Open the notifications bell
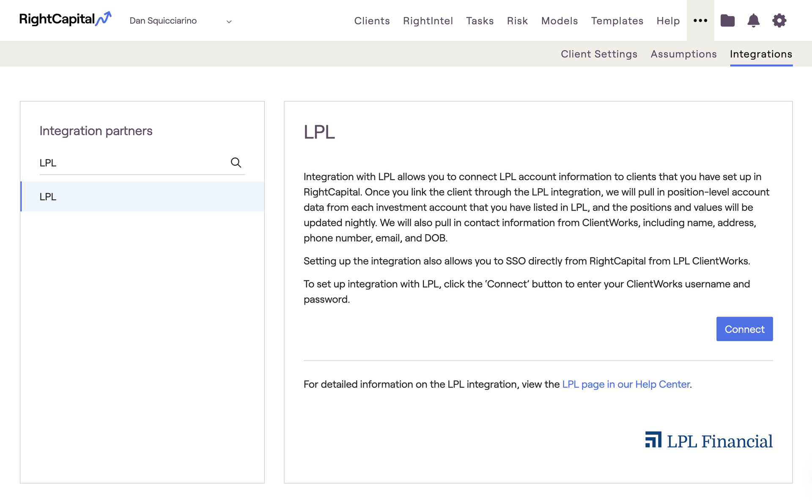The height and width of the screenshot is (504, 812). pyautogui.click(x=753, y=20)
